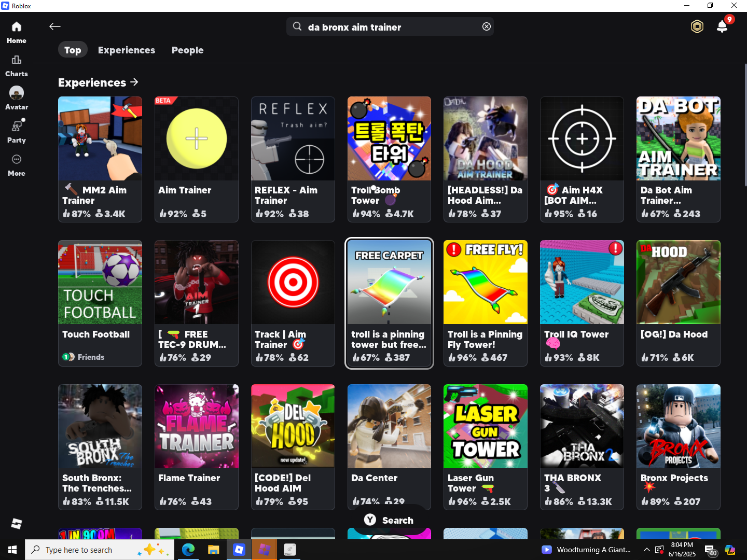Click the Roblox Studio icon at sidebar bottom
This screenshot has width=747, height=560.
click(17, 524)
